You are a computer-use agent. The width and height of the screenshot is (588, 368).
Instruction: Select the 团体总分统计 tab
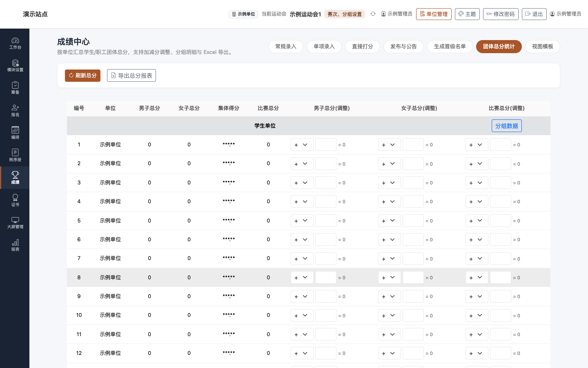[499, 47]
